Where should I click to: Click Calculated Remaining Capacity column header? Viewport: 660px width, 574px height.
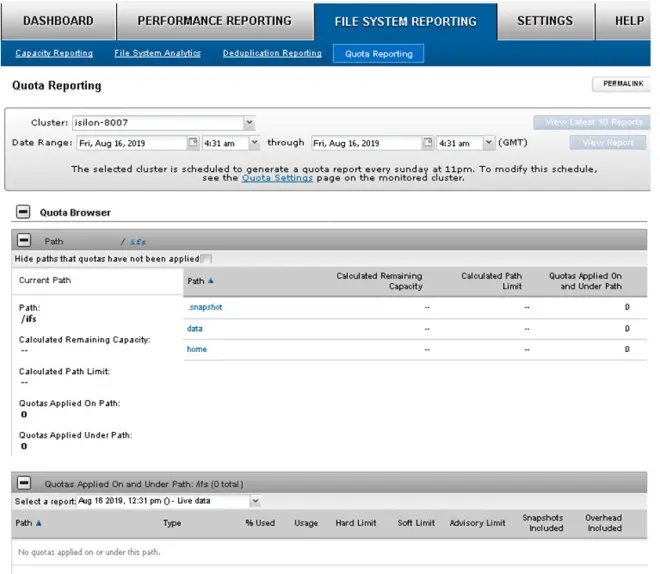click(379, 281)
